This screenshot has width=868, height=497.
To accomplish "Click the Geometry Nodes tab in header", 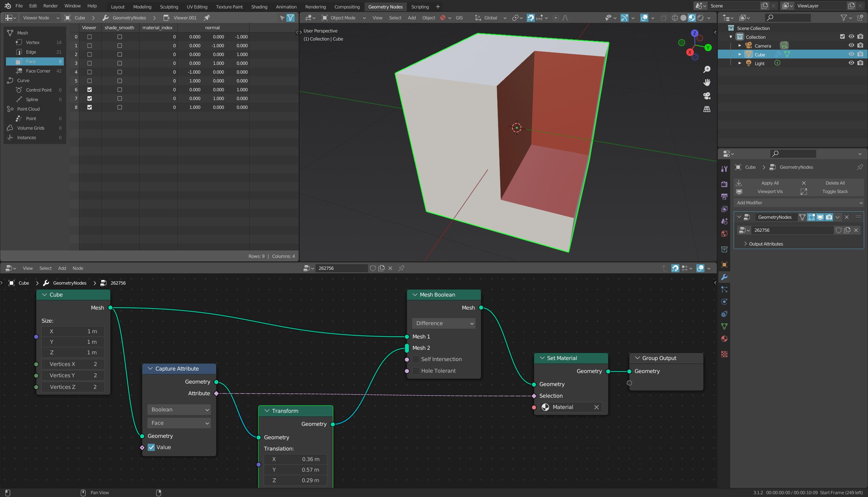I will (385, 6).
